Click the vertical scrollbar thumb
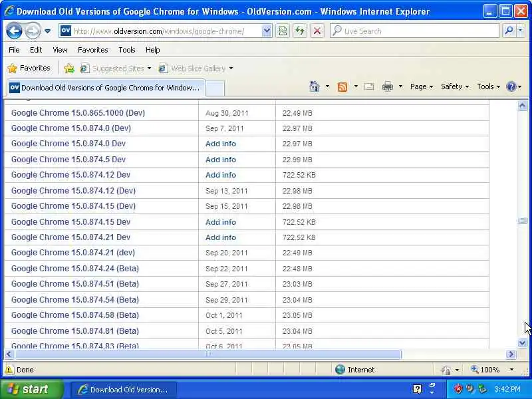 pos(522,221)
